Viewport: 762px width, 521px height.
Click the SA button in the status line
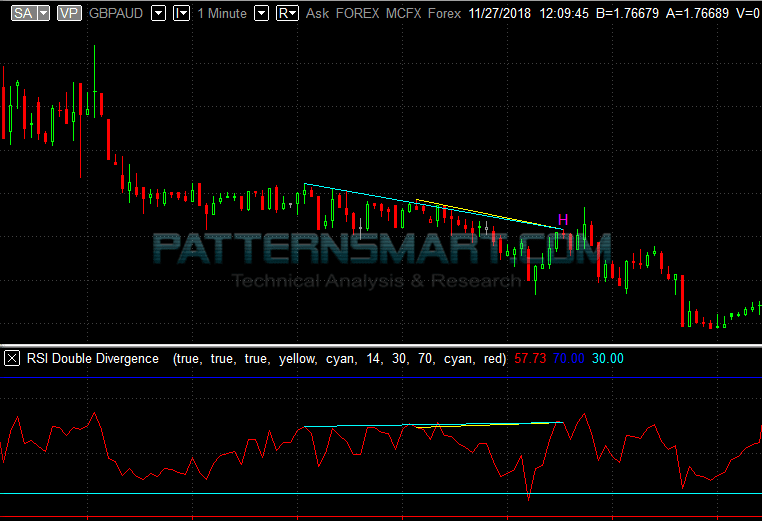coord(24,13)
